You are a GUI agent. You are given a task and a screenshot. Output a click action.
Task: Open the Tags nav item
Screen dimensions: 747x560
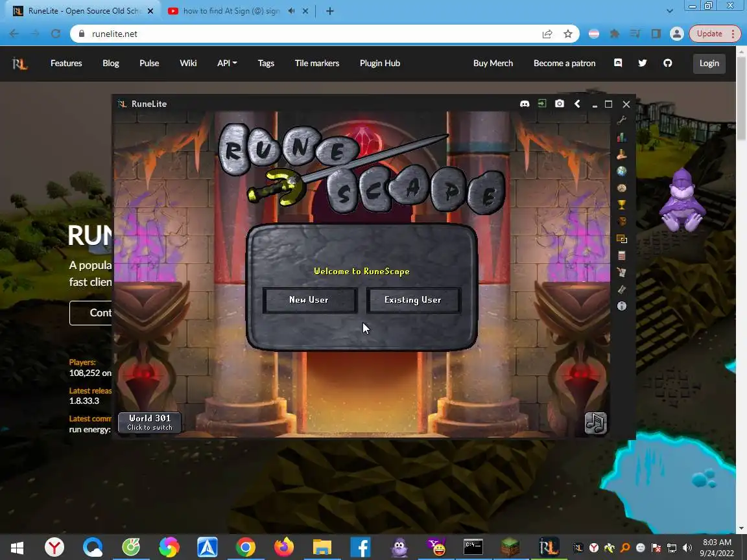coord(266,64)
